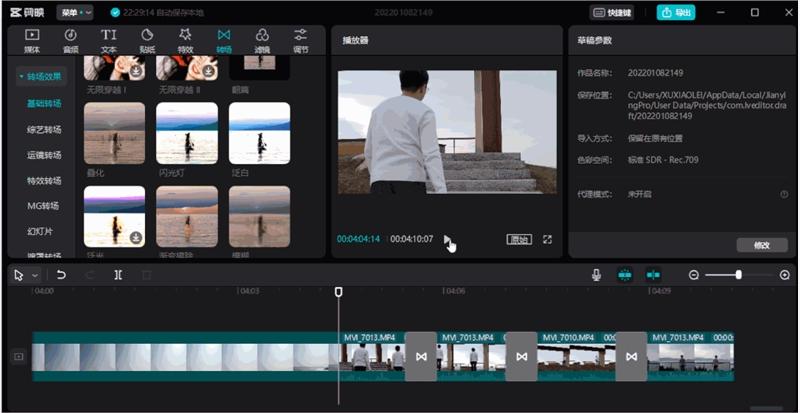This screenshot has width=800, height=413.
Task: Click the undo arrow in timeline toolbar
Action: pyautogui.click(x=61, y=275)
